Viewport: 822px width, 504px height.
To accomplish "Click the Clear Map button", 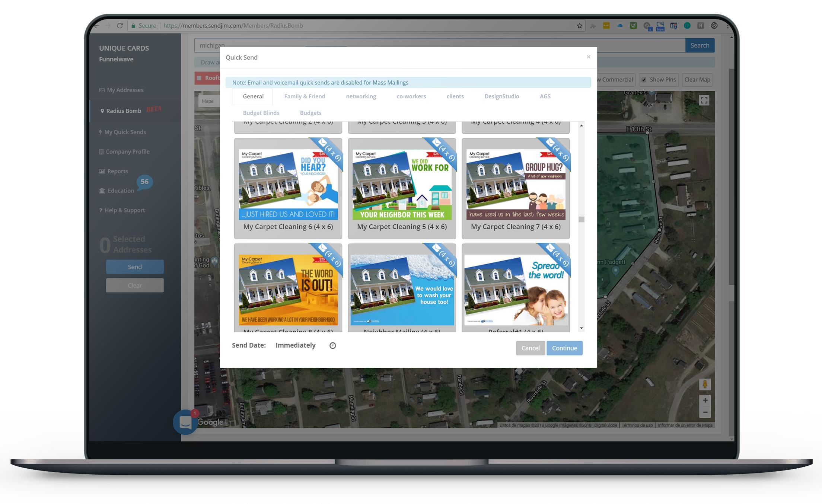I will (697, 80).
